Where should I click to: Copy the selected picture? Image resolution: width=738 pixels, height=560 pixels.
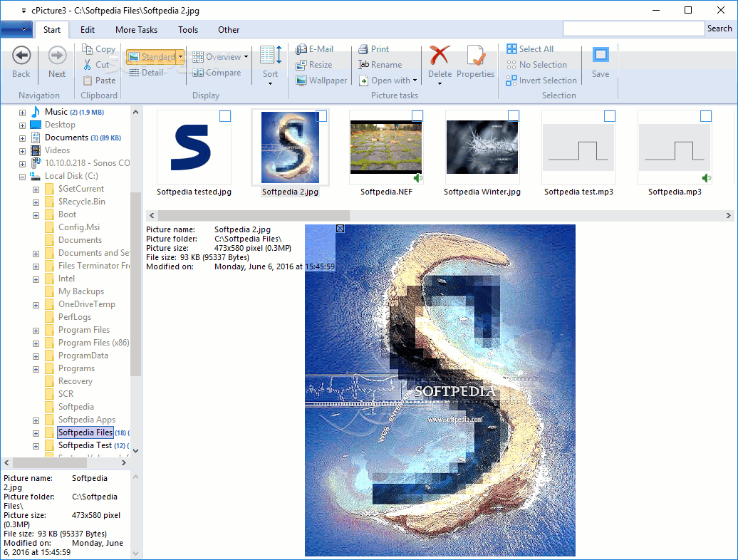99,49
